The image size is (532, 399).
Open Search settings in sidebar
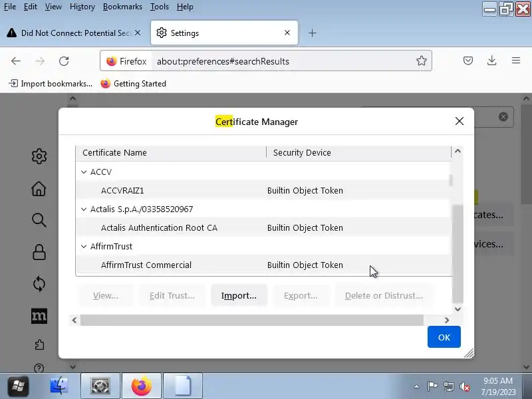click(39, 220)
